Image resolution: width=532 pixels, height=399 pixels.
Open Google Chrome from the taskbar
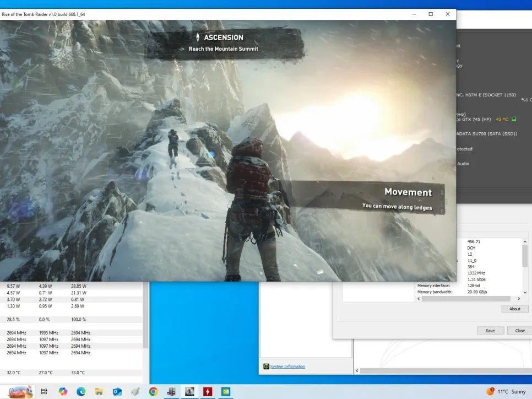pyautogui.click(x=153, y=391)
